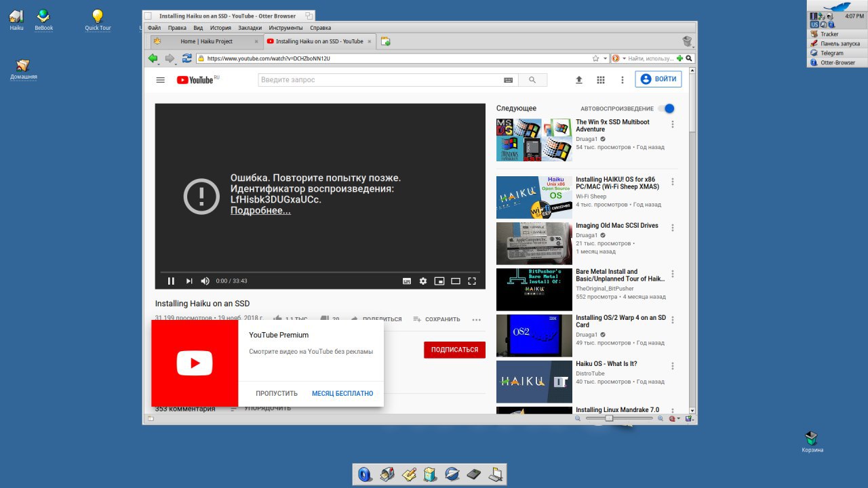Screen dimensions: 868x488
Task: Open options for Haiku OS - What Is It
Action: click(x=673, y=366)
